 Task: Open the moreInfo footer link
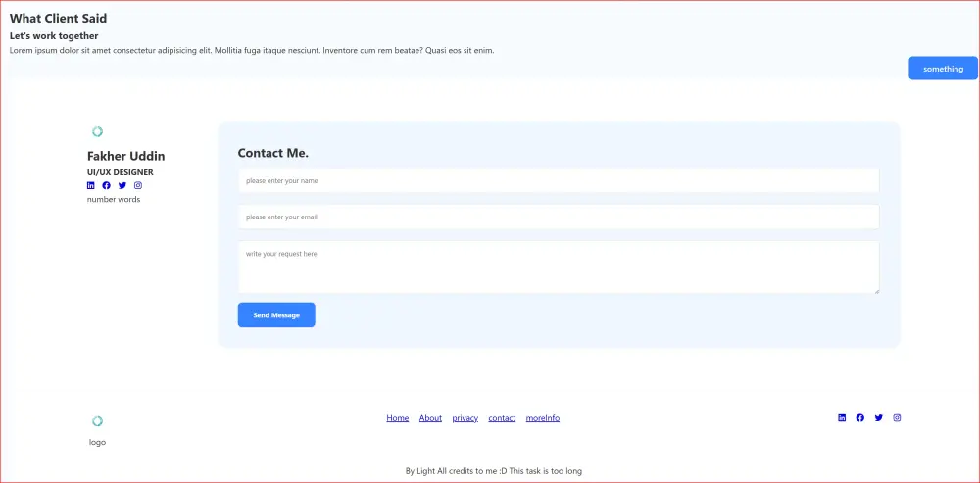543,418
